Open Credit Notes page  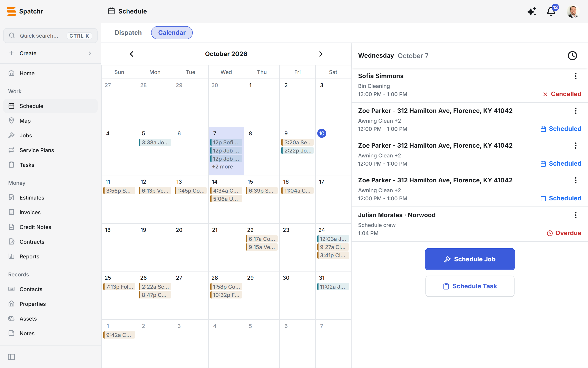pyautogui.click(x=50, y=227)
